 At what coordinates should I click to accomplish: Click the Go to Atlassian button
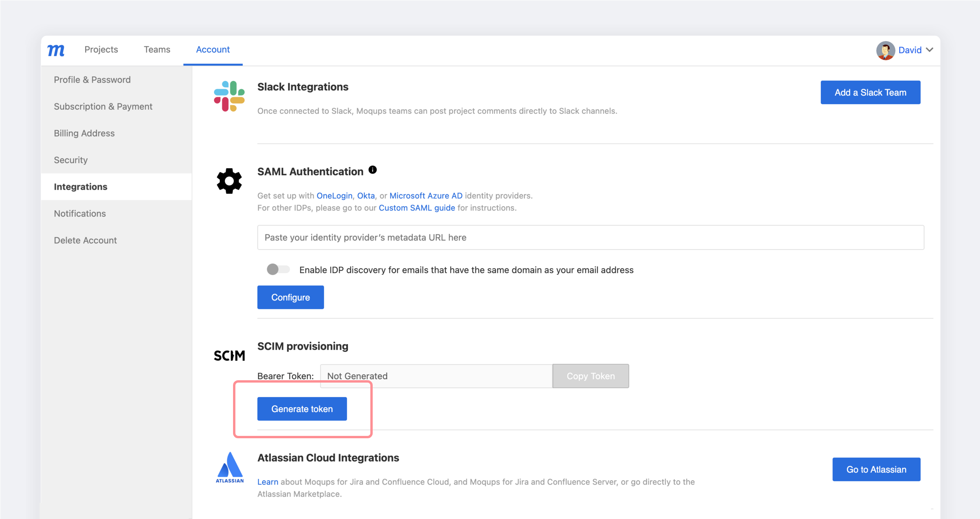876,470
